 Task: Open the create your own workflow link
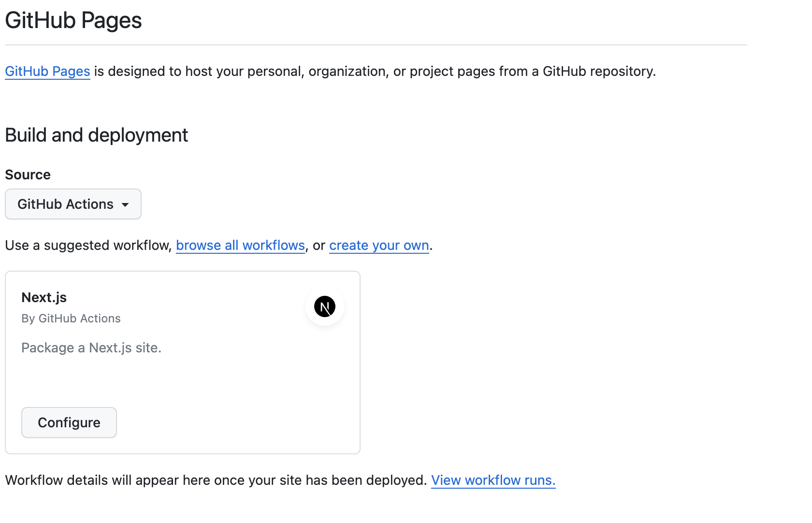point(379,245)
